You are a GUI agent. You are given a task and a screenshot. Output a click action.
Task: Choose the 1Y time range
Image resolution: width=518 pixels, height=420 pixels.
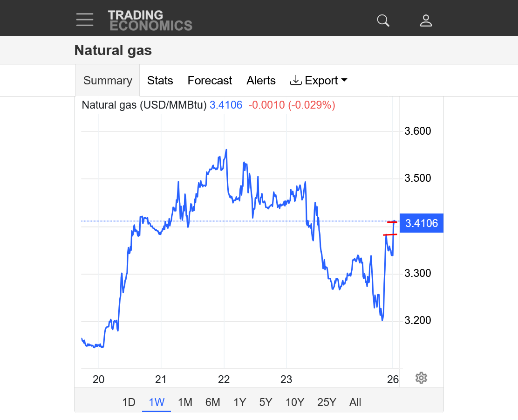coord(239,402)
